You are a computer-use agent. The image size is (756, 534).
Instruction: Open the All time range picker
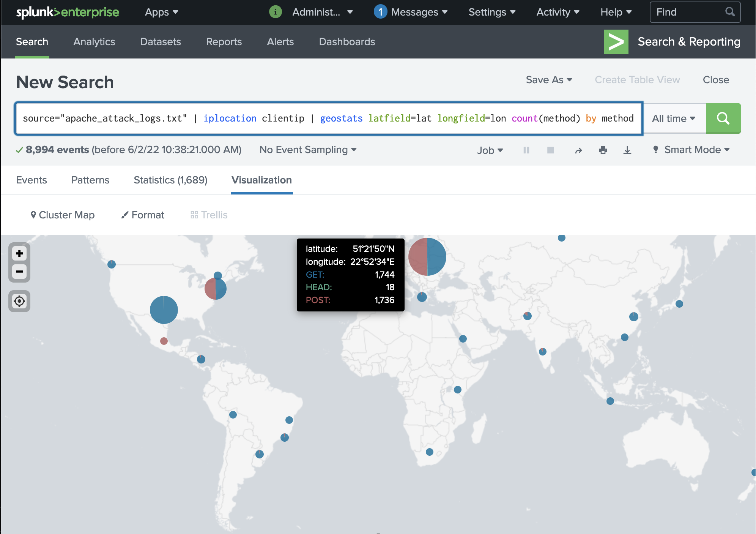674,118
